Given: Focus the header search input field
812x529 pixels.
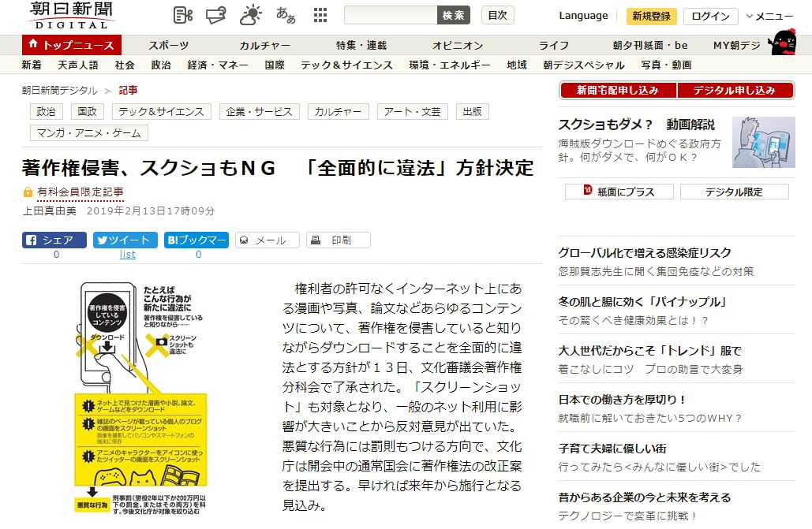Looking at the screenshot, I should coord(391,15).
